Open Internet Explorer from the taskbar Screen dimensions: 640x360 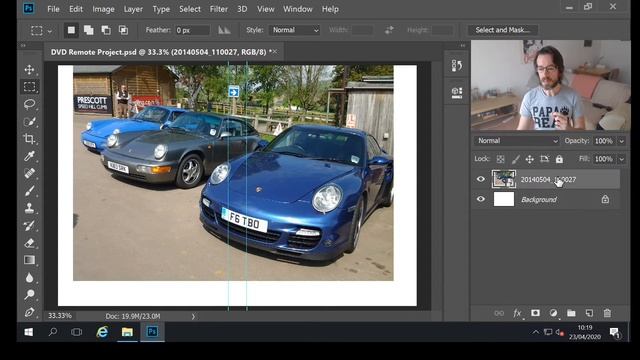click(102, 332)
